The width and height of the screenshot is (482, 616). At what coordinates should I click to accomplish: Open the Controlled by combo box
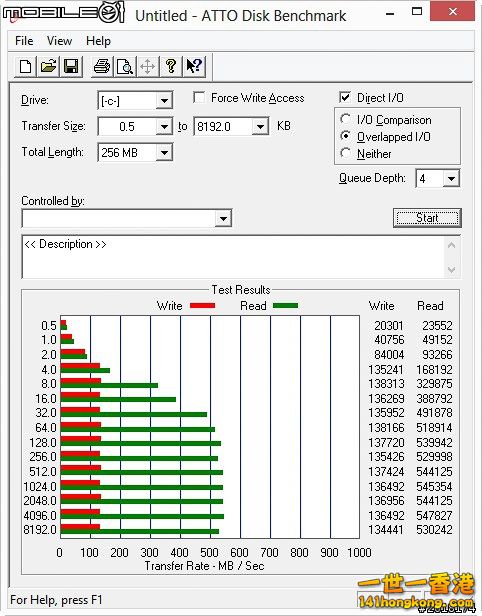click(x=127, y=218)
